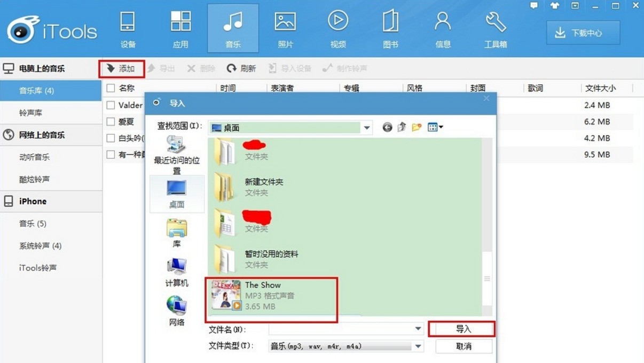Click the 下载中心 download center button

583,33
